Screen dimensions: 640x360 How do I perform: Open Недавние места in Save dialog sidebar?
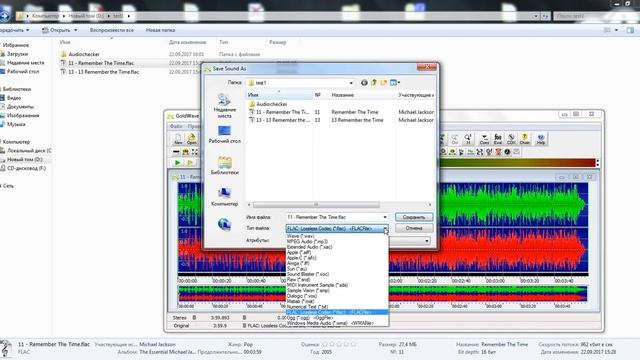point(224,106)
